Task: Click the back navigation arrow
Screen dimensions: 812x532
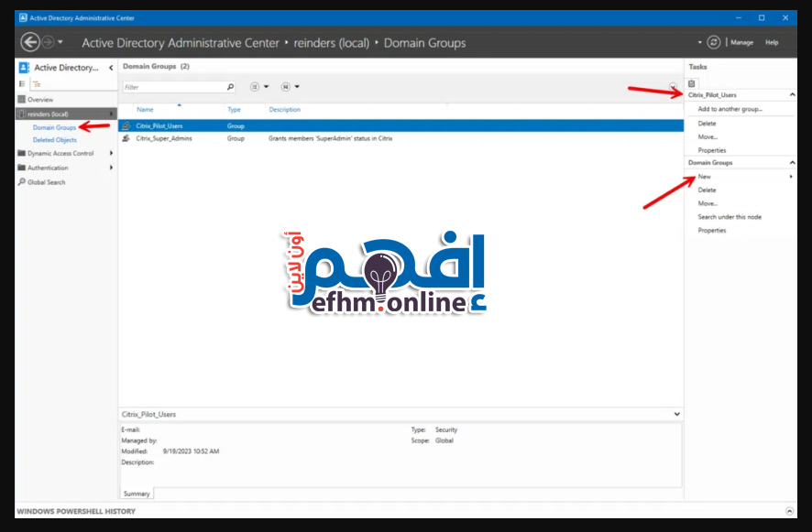Action: 30,42
